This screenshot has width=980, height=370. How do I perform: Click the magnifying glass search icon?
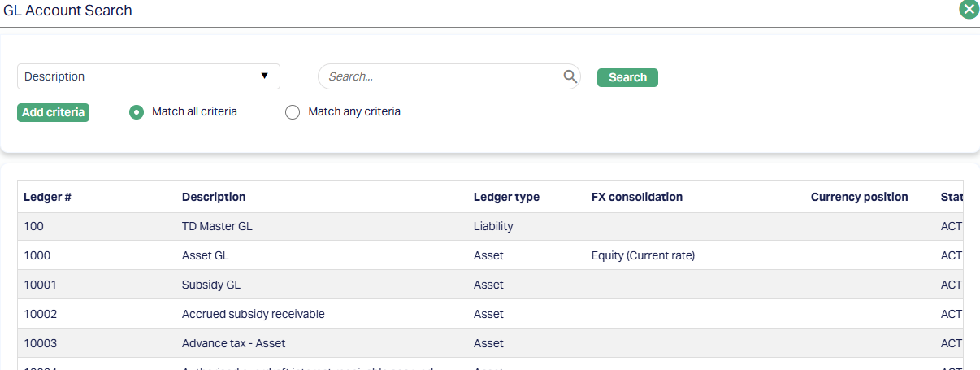(570, 76)
